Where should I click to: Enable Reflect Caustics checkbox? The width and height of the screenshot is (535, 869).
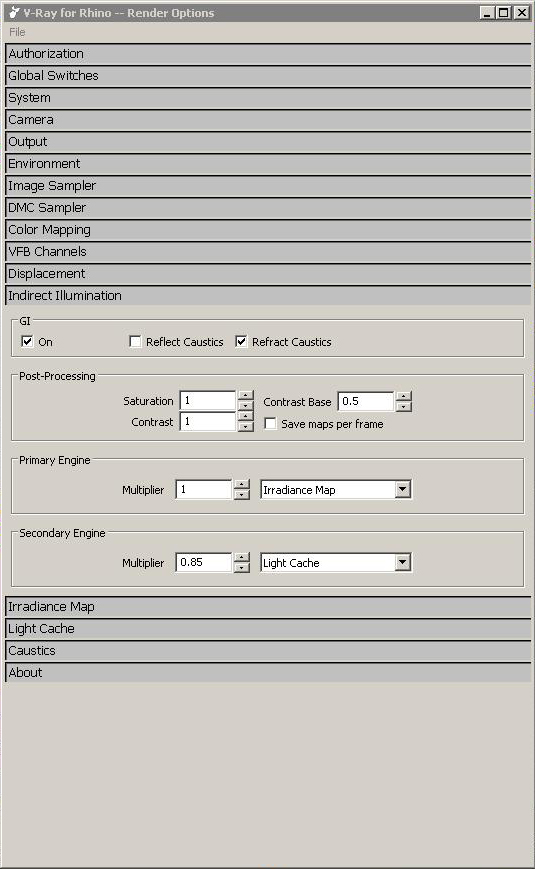coord(135,341)
